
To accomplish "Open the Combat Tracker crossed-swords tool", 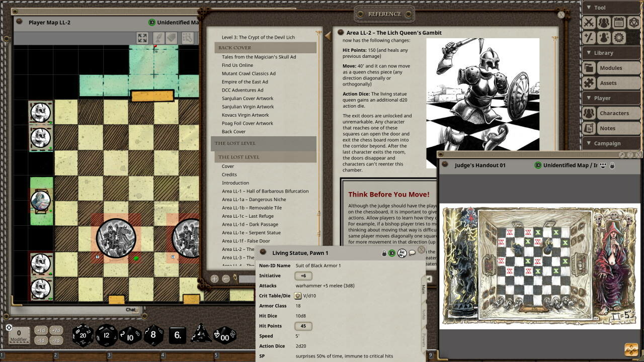I will (x=589, y=23).
